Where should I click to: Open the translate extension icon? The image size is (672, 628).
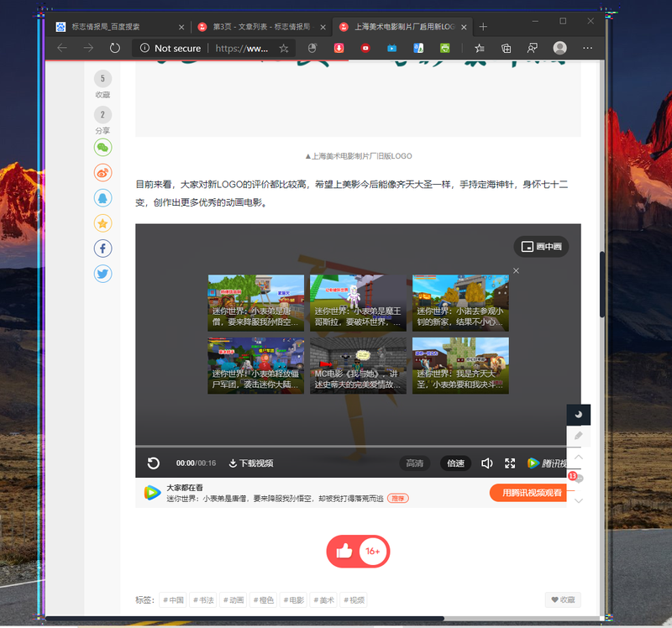pos(418,48)
